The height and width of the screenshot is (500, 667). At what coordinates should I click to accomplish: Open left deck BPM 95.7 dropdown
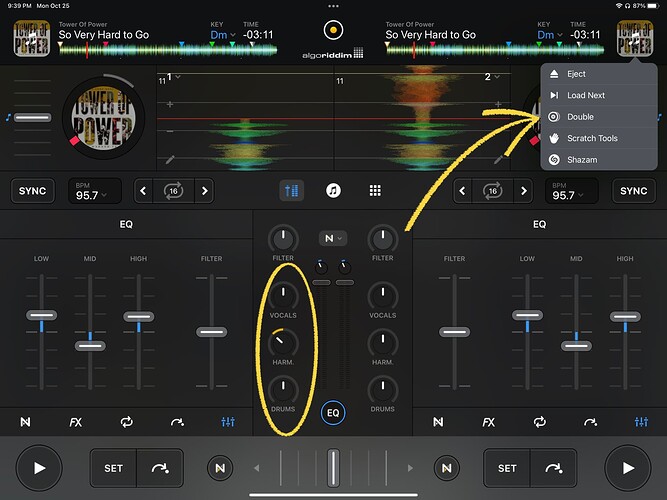(94, 191)
